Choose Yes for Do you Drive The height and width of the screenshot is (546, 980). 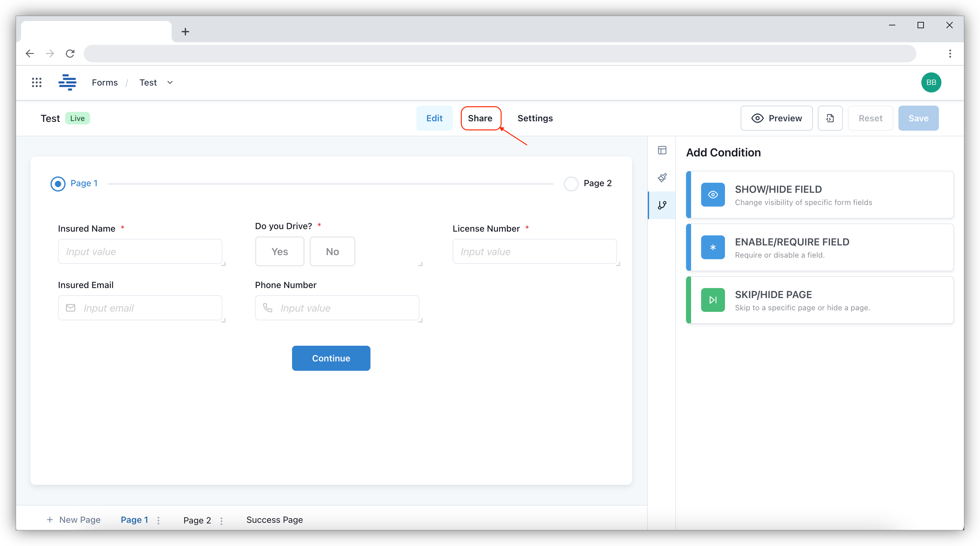(280, 251)
